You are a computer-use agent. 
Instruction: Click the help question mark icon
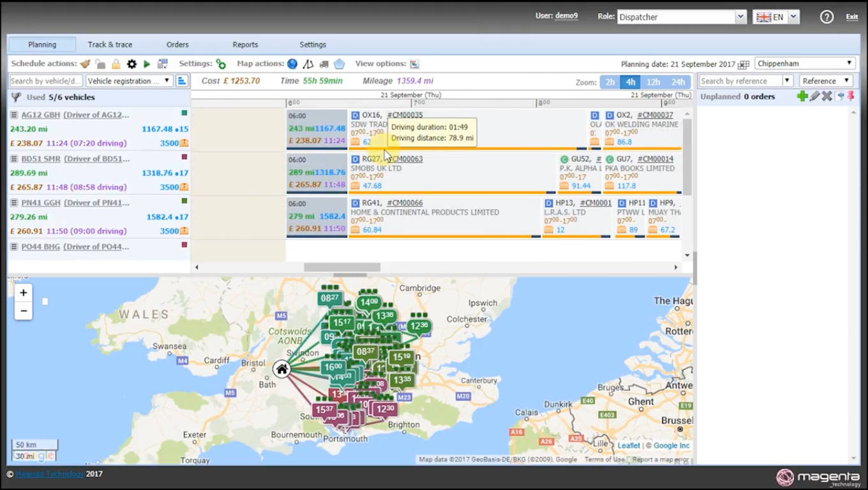[827, 17]
